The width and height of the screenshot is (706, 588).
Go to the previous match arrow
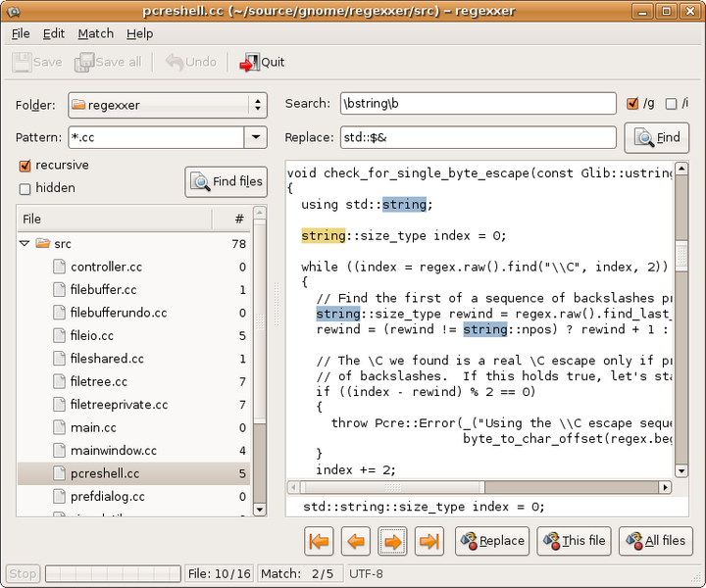[x=356, y=541]
